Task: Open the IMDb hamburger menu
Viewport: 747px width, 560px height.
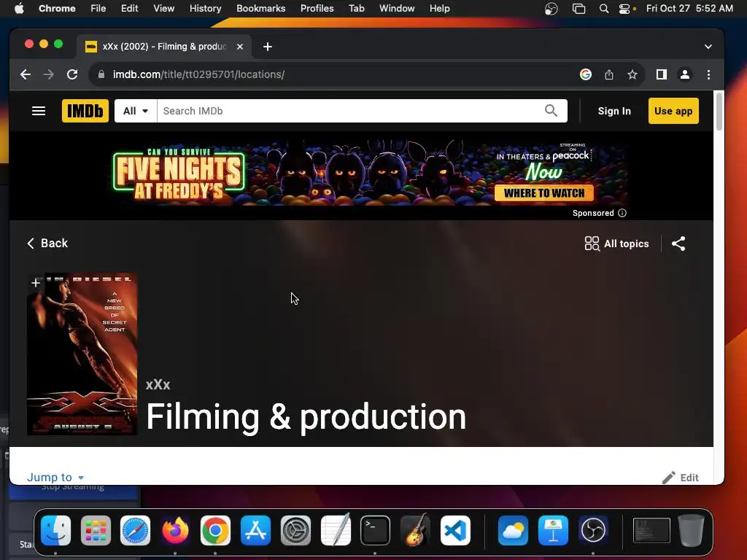Action: 39,111
